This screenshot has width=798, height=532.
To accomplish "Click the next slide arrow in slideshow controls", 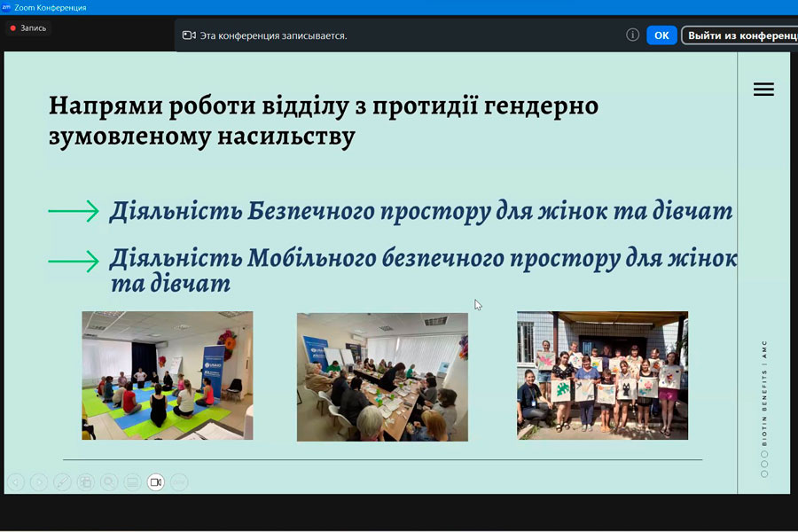I will [39, 481].
